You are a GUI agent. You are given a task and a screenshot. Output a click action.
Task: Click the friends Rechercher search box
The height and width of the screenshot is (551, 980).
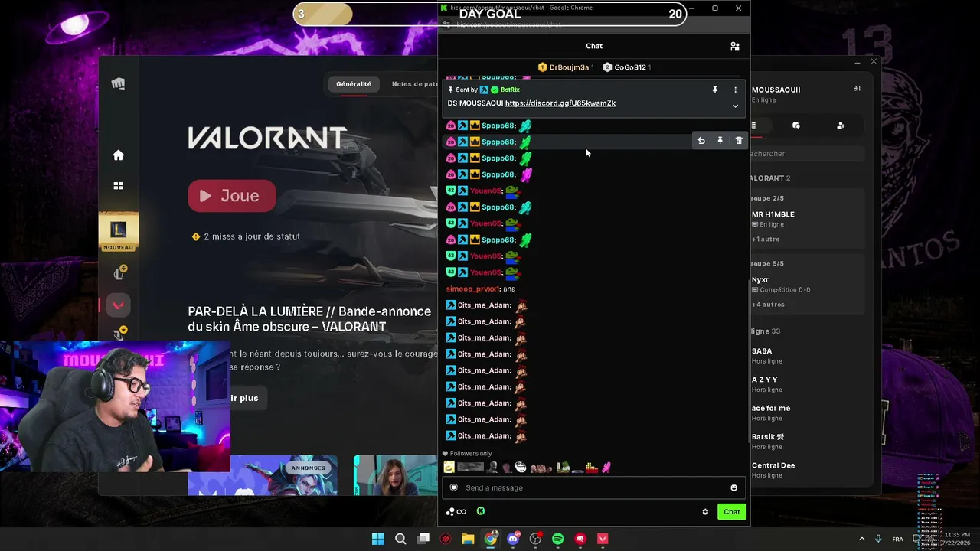[x=807, y=154]
